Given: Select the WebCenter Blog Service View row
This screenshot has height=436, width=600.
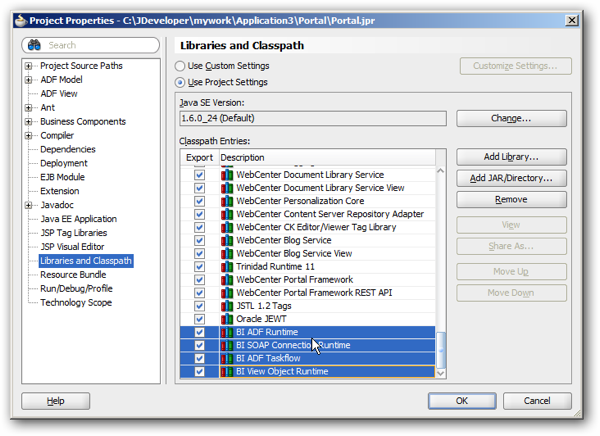Looking at the screenshot, I should coord(308,253).
